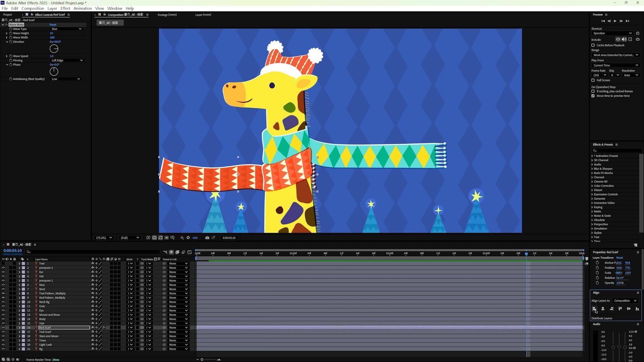Click Reset link for Wave Warp effect
This screenshot has height=362, width=644.
53,24
